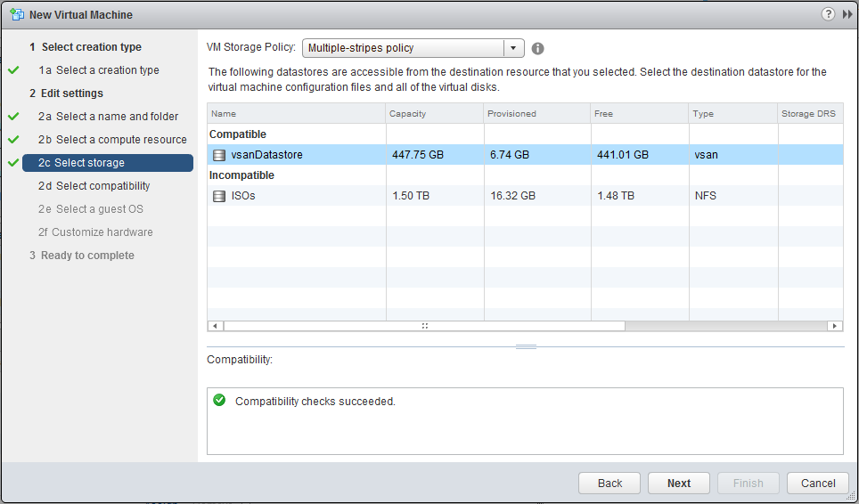859x504 pixels.
Task: Click the Cancel button
Action: click(x=818, y=484)
